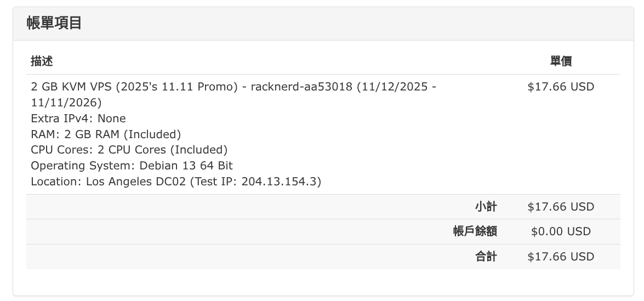Click the 描述 column header
This screenshot has height=301, width=644.
42,61
